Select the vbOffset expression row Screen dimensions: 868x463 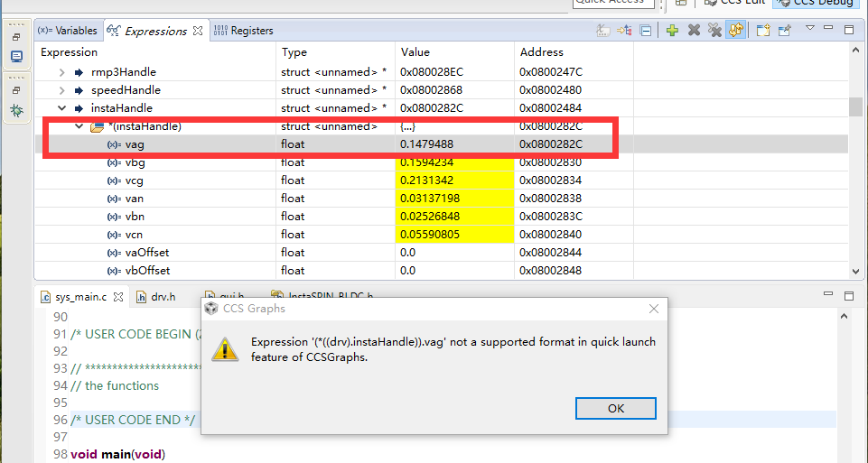click(x=441, y=271)
